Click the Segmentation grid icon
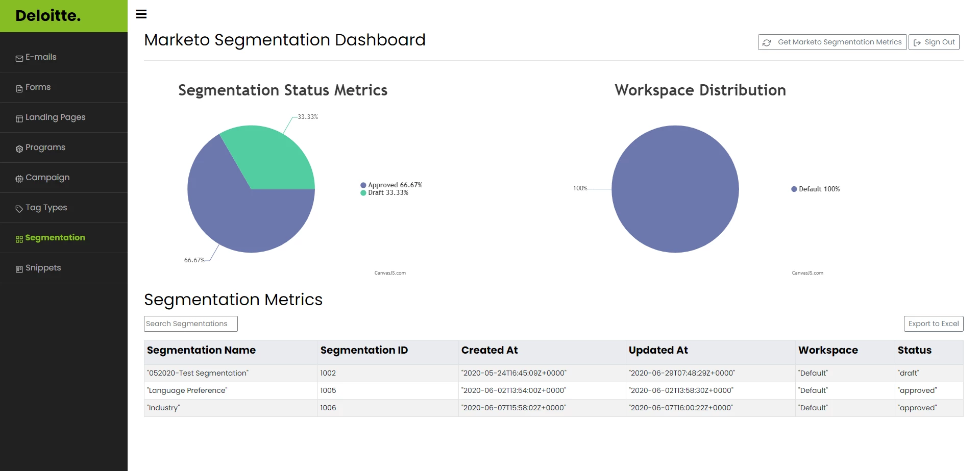 tap(19, 239)
